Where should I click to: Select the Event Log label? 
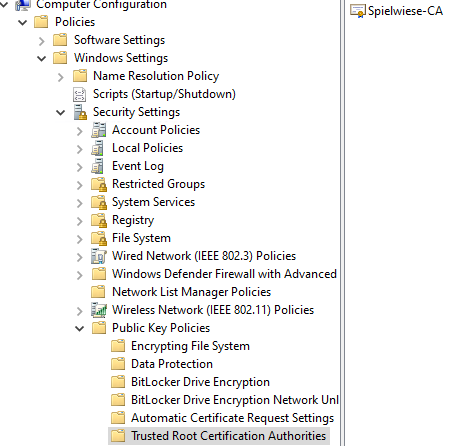[x=138, y=166]
